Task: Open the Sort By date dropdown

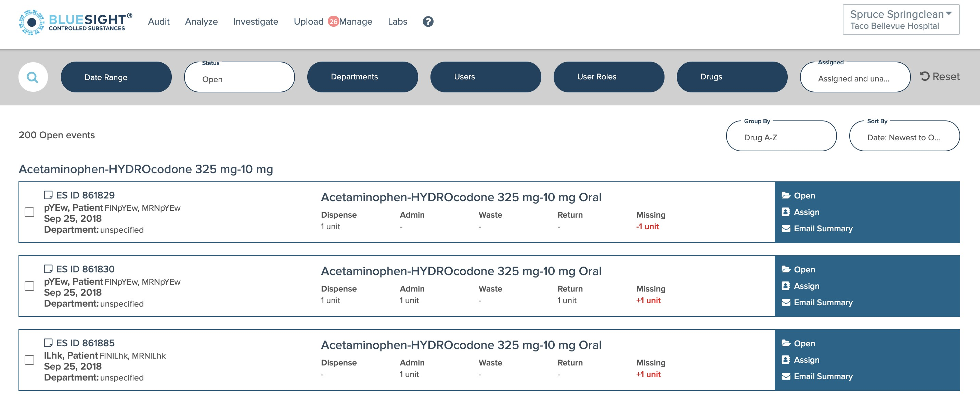Action: pos(904,136)
